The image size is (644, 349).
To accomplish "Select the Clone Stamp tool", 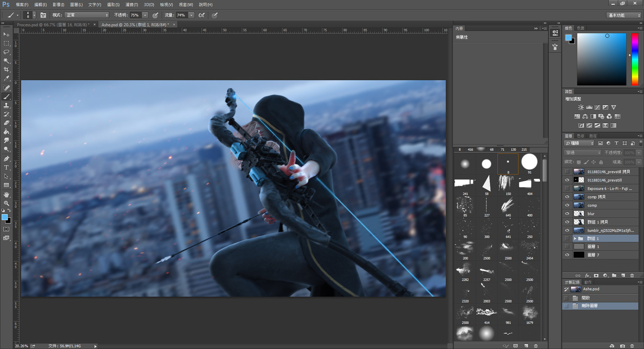I will point(6,105).
